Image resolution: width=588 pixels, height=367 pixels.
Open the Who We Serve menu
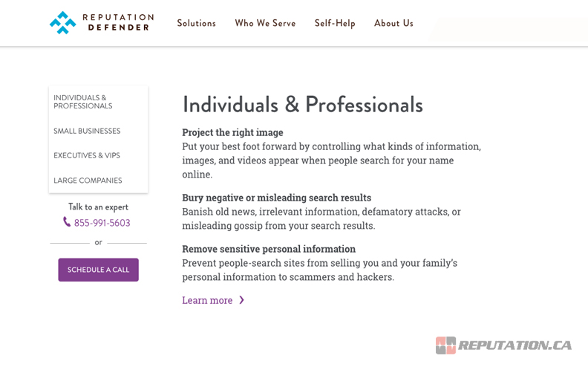[265, 23]
